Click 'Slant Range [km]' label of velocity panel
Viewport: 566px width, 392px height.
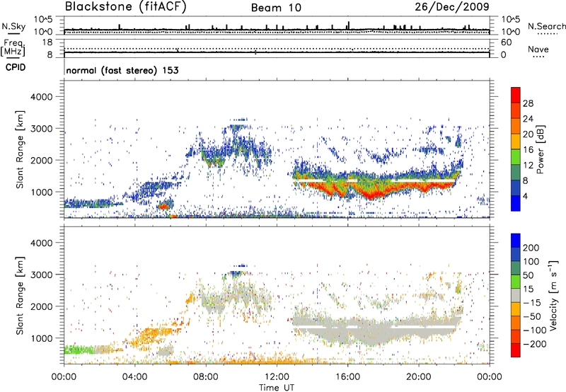click(20, 296)
